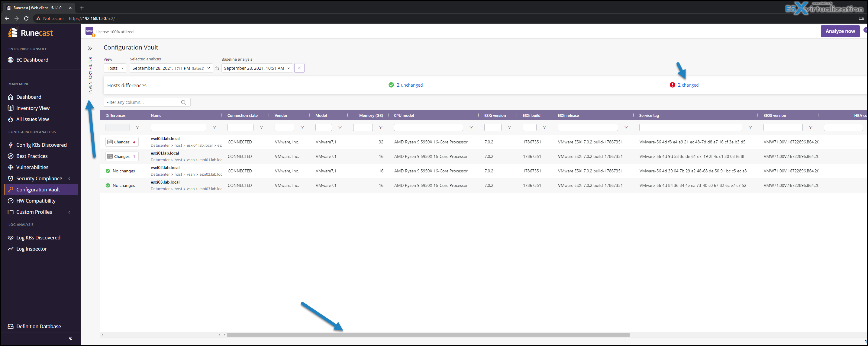Viewport: 868px width, 346px height.
Task: Select host esxi03.lab.local
Action: tap(165, 182)
